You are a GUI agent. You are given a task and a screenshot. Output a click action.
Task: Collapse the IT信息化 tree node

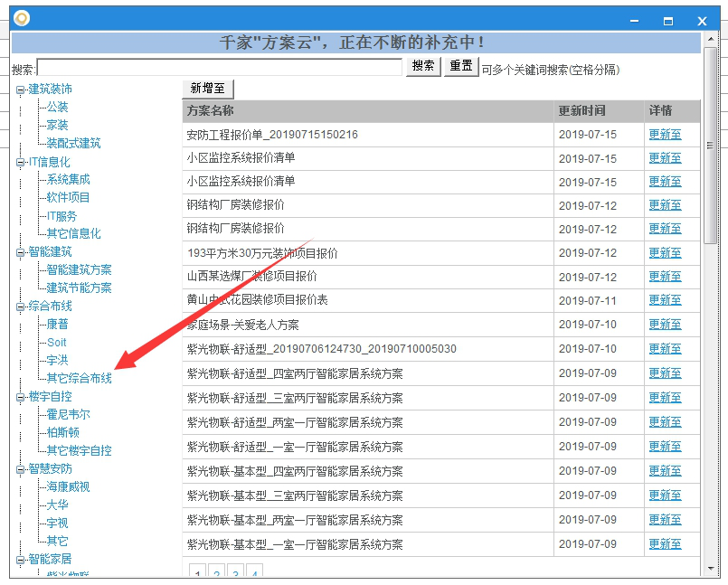20,162
